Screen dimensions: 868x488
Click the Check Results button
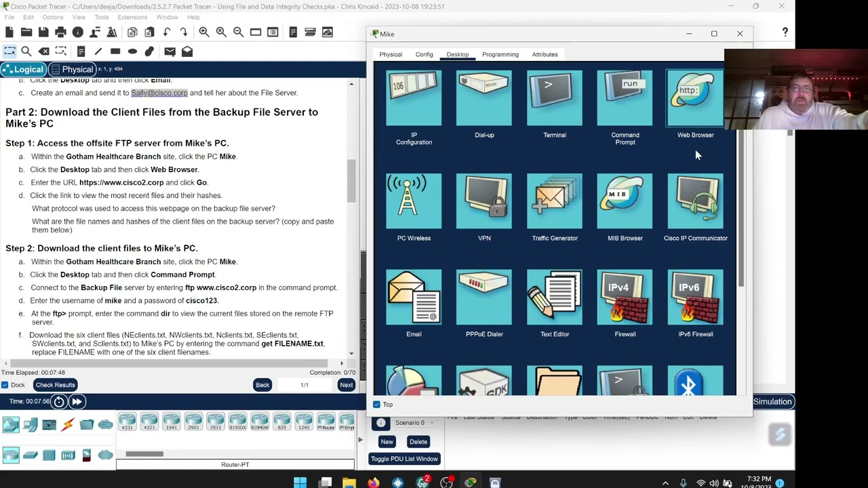click(x=56, y=385)
